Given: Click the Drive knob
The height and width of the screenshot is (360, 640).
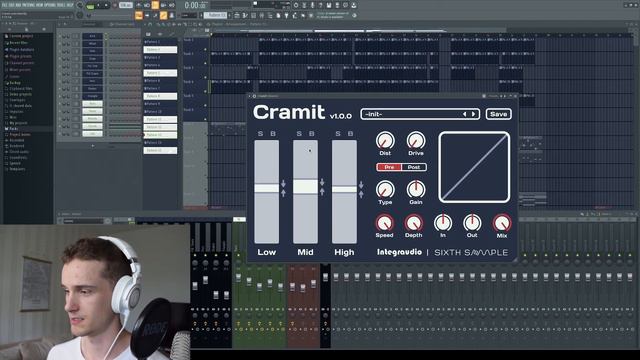Looking at the screenshot, I should click(x=416, y=140).
